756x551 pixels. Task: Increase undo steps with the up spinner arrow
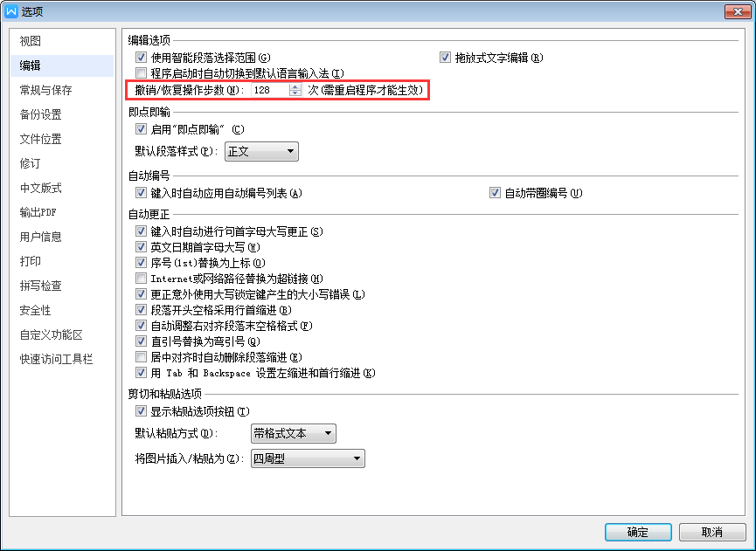click(x=295, y=86)
